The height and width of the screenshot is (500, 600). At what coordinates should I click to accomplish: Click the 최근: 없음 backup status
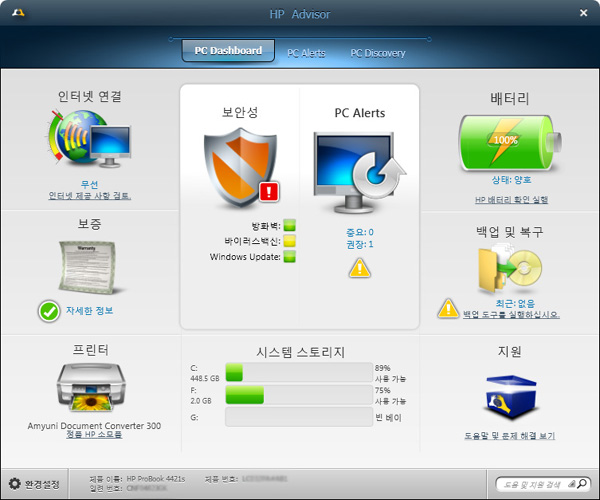coord(515,303)
